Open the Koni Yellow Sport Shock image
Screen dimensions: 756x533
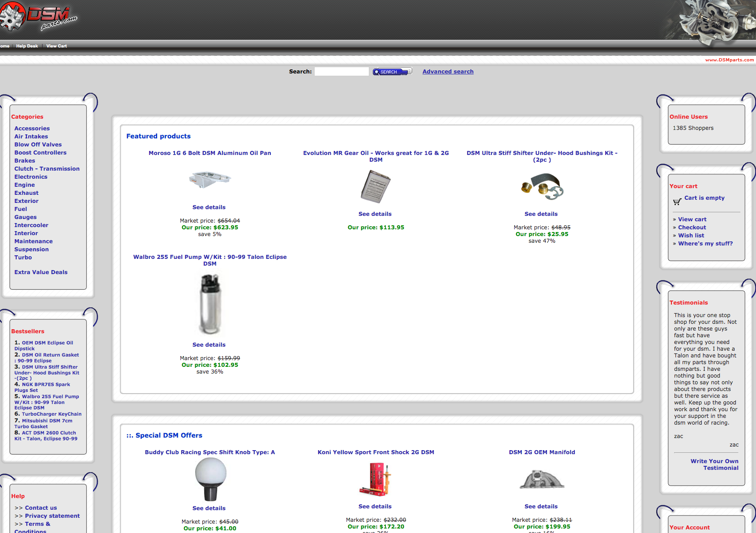pos(376,479)
